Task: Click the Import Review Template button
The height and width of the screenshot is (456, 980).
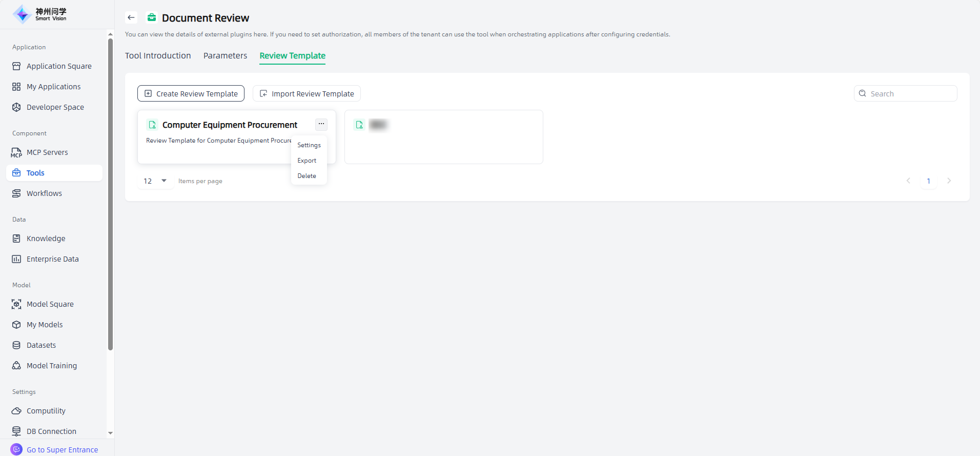Action: tap(307, 93)
